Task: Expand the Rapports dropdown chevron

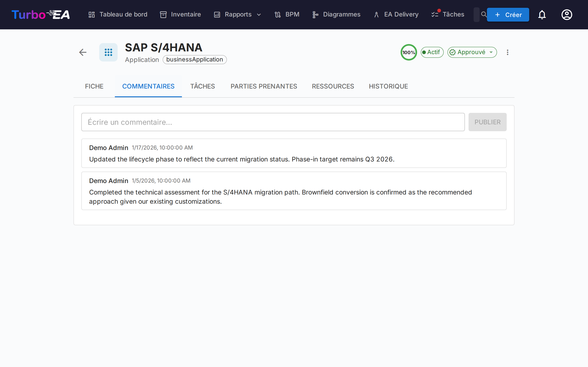Action: coord(259,14)
